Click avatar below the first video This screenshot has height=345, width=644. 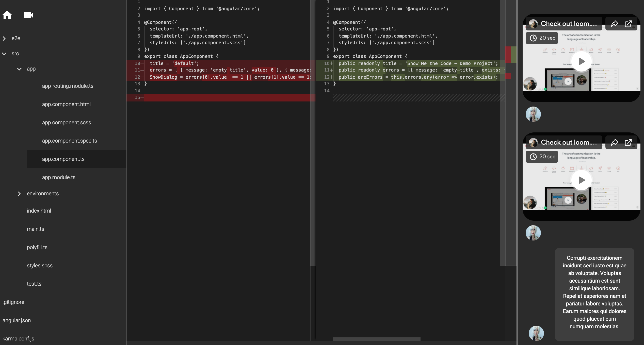[x=533, y=114]
